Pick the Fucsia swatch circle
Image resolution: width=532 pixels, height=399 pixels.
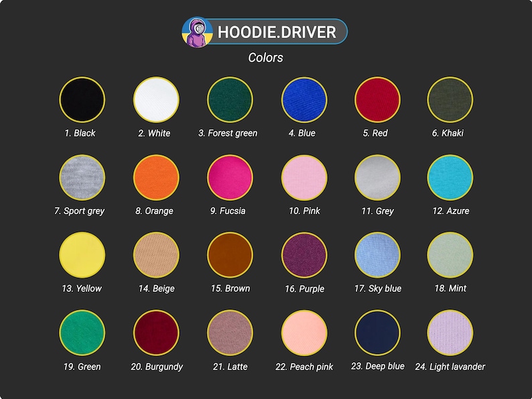pyautogui.click(x=230, y=177)
